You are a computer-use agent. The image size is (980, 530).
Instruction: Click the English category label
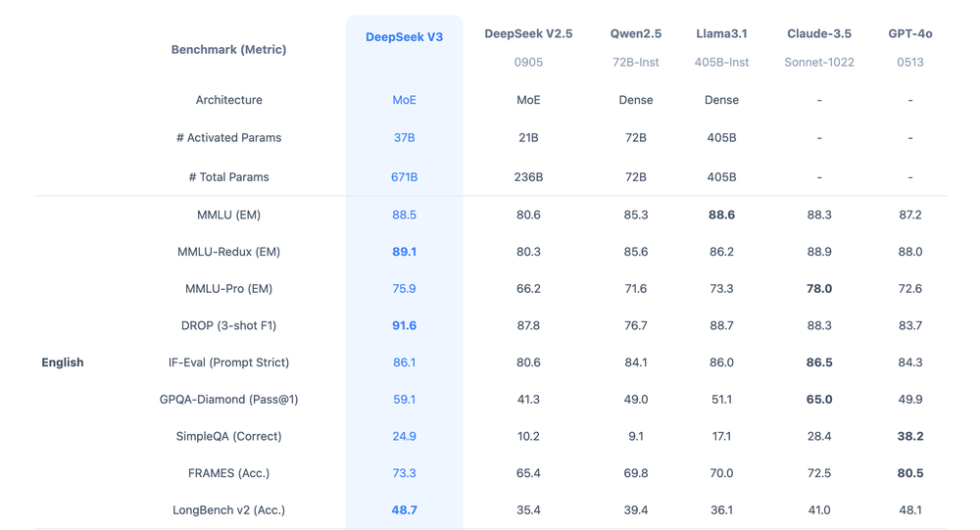pyautogui.click(x=63, y=362)
